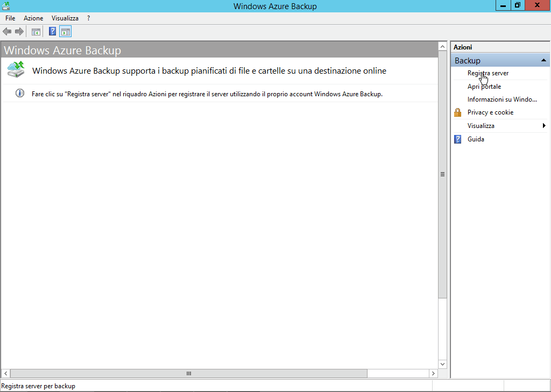Open Informazioni su Windo... action

501,99
